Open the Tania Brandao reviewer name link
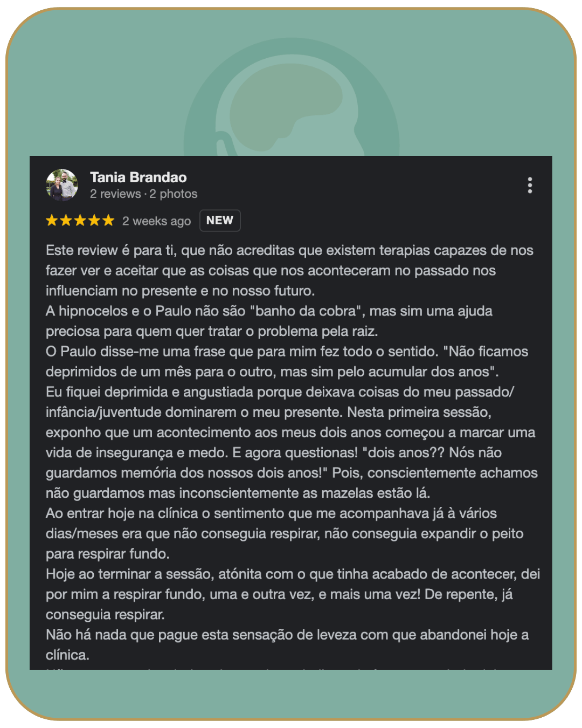Viewport: 582px width, 728px height. coord(138,177)
